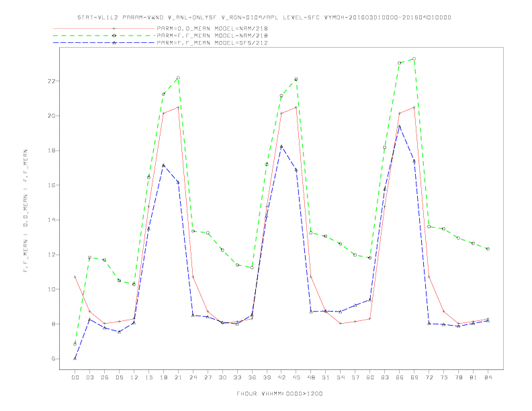Select legend entry PARM=F.F_MEAN MODEL=NAM/218
The width and height of the screenshot is (532, 411).
(x=212, y=36)
